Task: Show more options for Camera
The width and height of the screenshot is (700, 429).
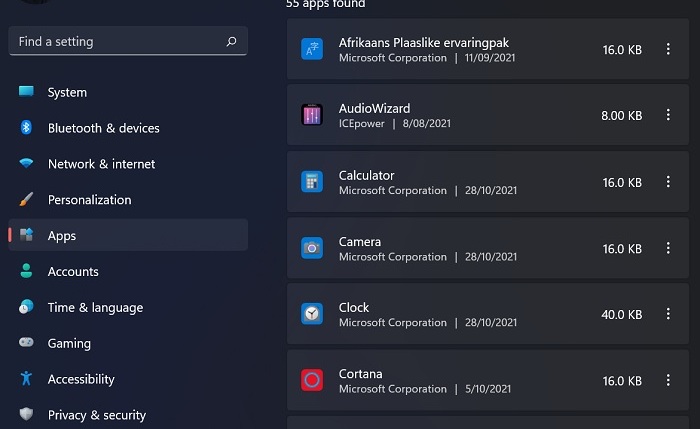Action: coord(668,248)
